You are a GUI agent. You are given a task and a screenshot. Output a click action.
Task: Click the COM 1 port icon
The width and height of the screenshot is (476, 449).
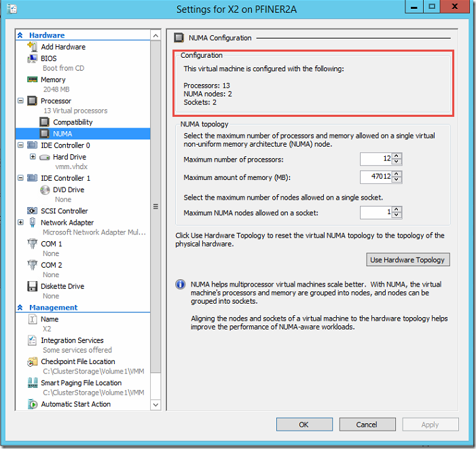pos(32,244)
